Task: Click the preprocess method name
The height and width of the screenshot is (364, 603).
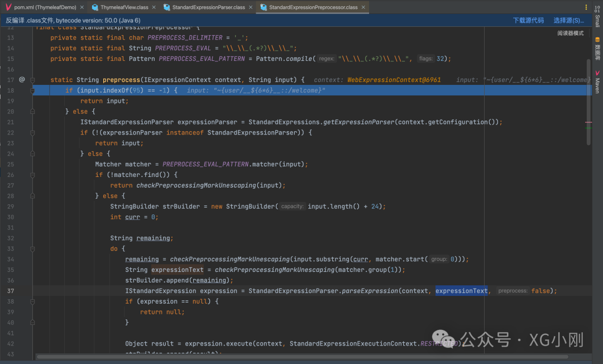Action: [121, 80]
